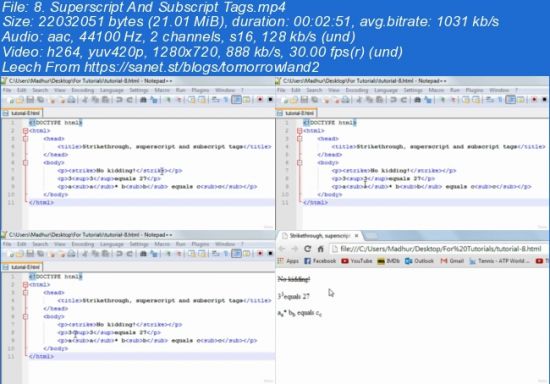Click the Paste icon in the top-left Notepad++ window
Viewport: 550px width, 384px height.
(105, 100)
